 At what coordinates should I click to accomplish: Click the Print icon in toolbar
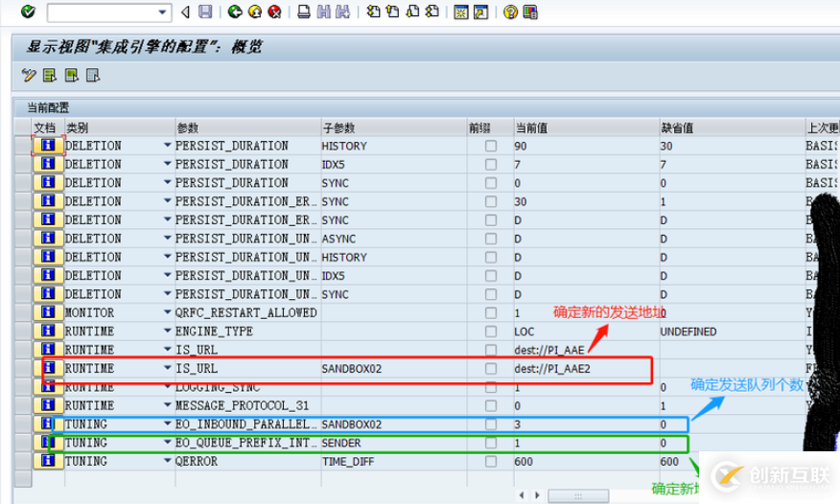[x=304, y=11]
